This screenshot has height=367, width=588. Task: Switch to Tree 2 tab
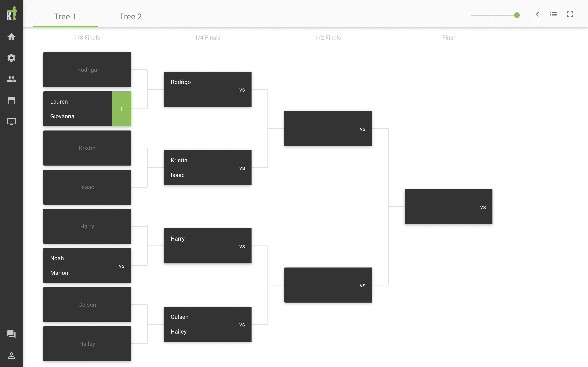point(130,16)
